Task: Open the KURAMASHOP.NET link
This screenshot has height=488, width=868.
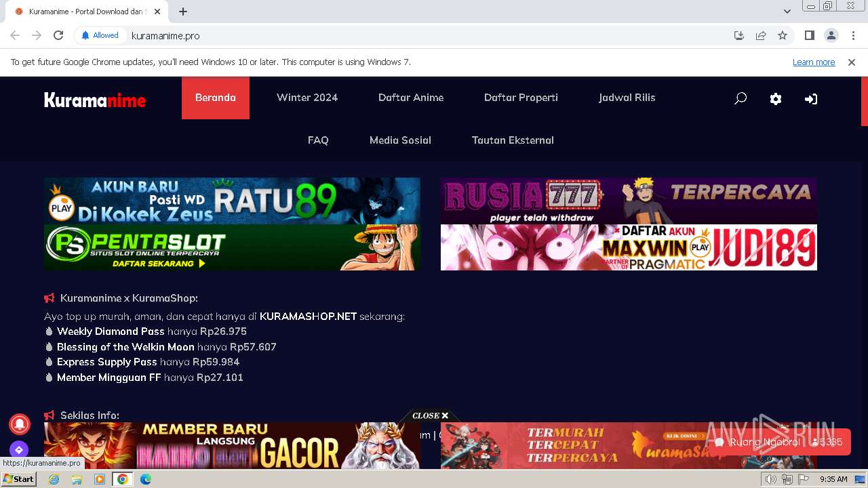Action: 308,317
